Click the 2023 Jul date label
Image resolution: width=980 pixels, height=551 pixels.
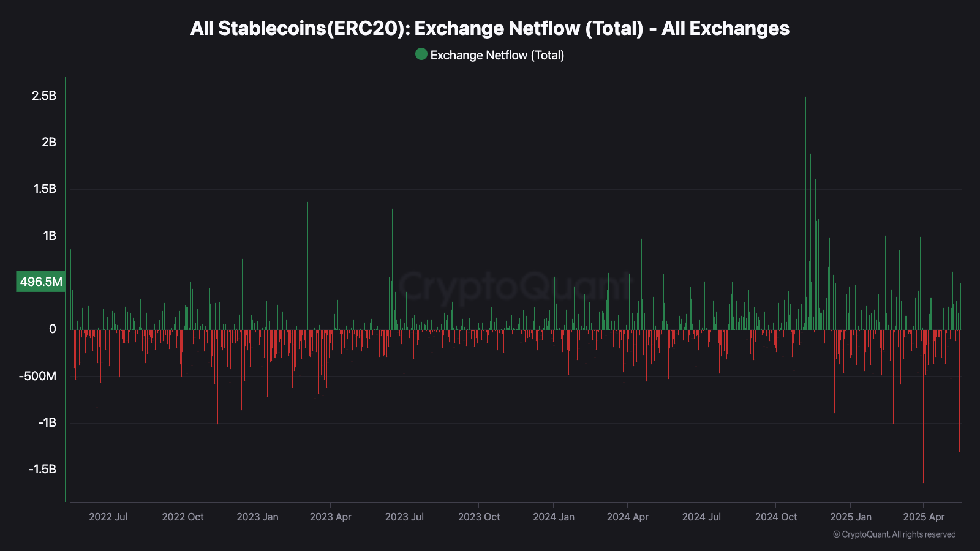click(404, 517)
